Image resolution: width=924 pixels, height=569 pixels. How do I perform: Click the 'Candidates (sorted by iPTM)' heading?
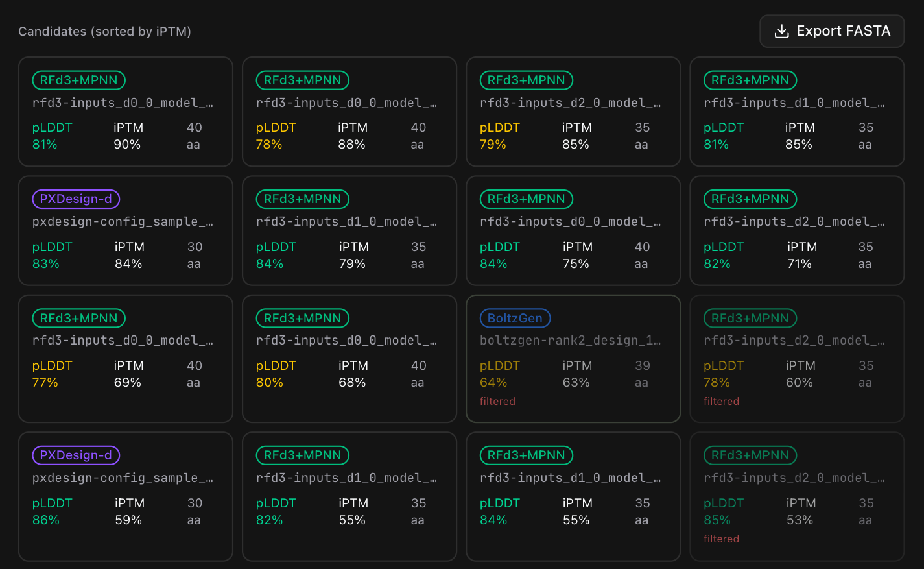pos(104,31)
